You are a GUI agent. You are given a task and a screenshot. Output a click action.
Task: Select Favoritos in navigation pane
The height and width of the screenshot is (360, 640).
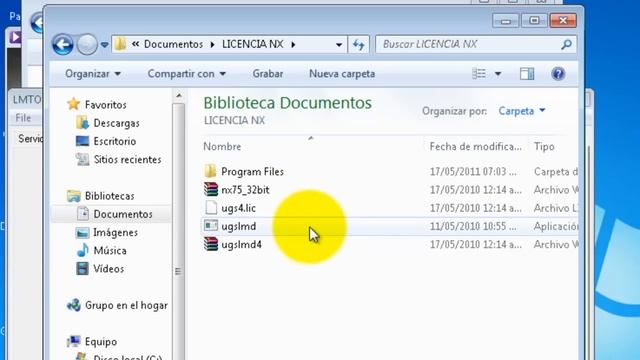[105, 105]
